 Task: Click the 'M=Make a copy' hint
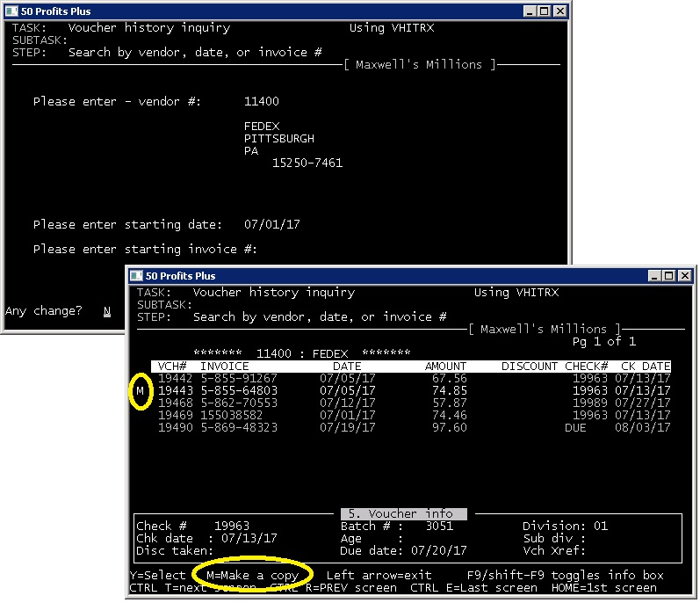pos(252,575)
